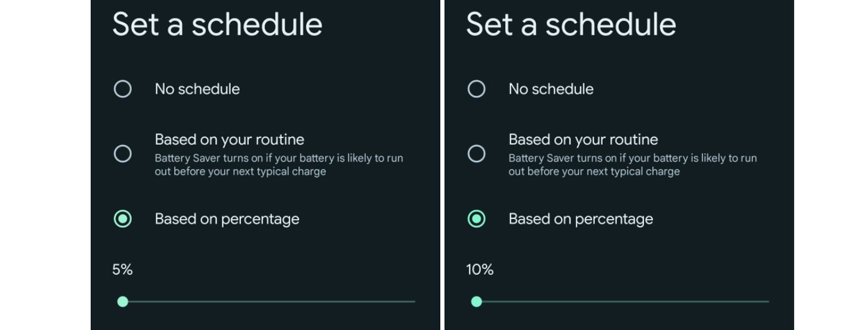The image size is (868, 330).
Task: Tap the Based on your routine title in right screenshot
Action: click(x=583, y=140)
